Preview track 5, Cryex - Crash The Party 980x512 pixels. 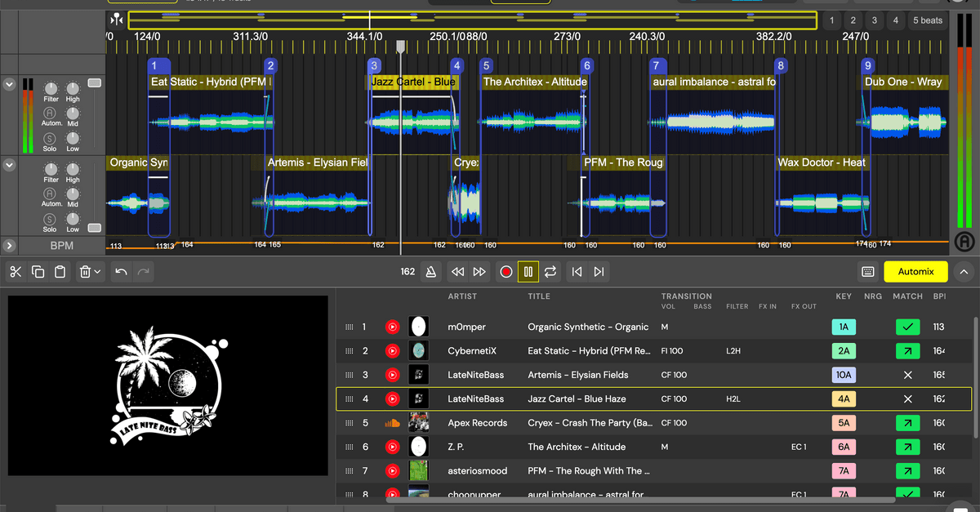pos(392,422)
